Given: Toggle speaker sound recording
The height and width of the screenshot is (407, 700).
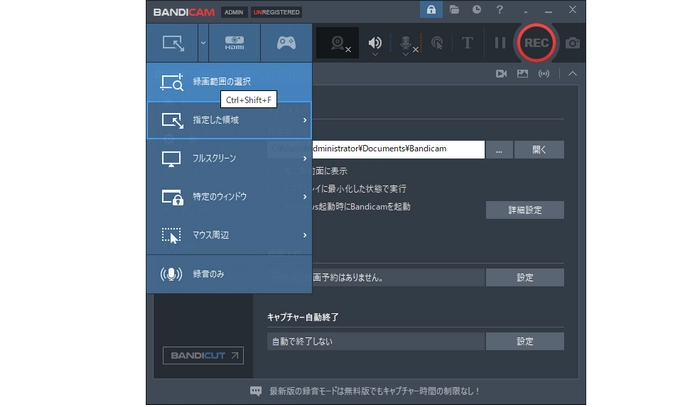Looking at the screenshot, I should [376, 43].
